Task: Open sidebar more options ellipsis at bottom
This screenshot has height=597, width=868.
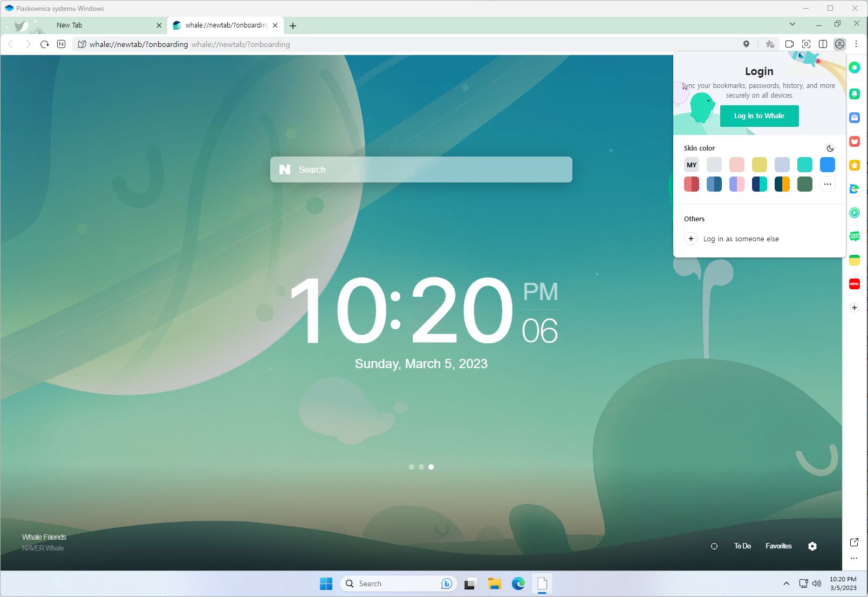Action: coord(854,558)
